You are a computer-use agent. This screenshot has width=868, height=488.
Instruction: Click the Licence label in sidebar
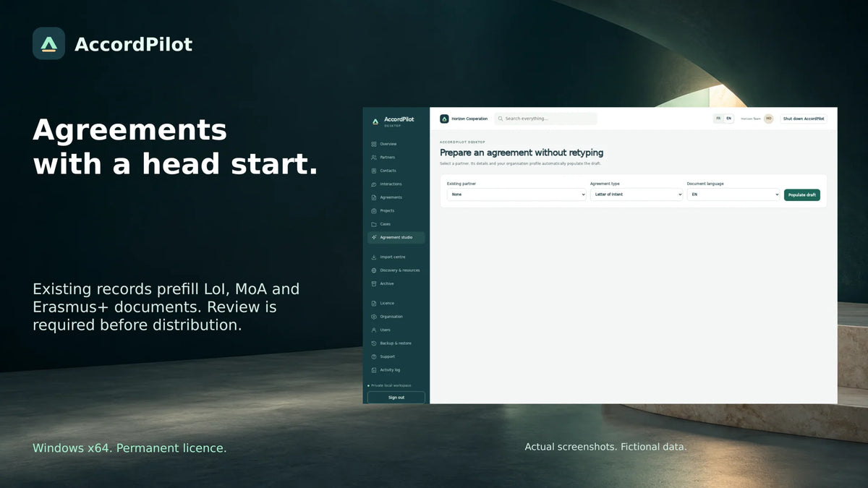point(387,304)
